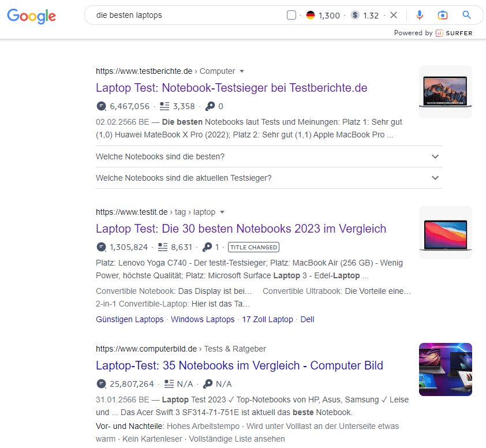Open dropdown arrow next to testberichte.de URL
Viewport: 486px width, 448px height.
(242, 72)
